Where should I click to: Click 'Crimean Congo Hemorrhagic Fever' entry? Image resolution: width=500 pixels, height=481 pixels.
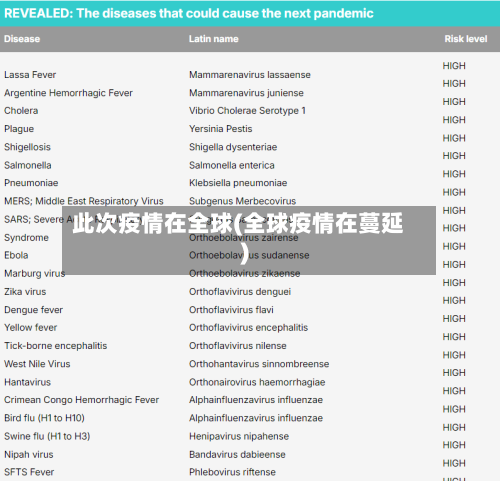click(x=81, y=400)
